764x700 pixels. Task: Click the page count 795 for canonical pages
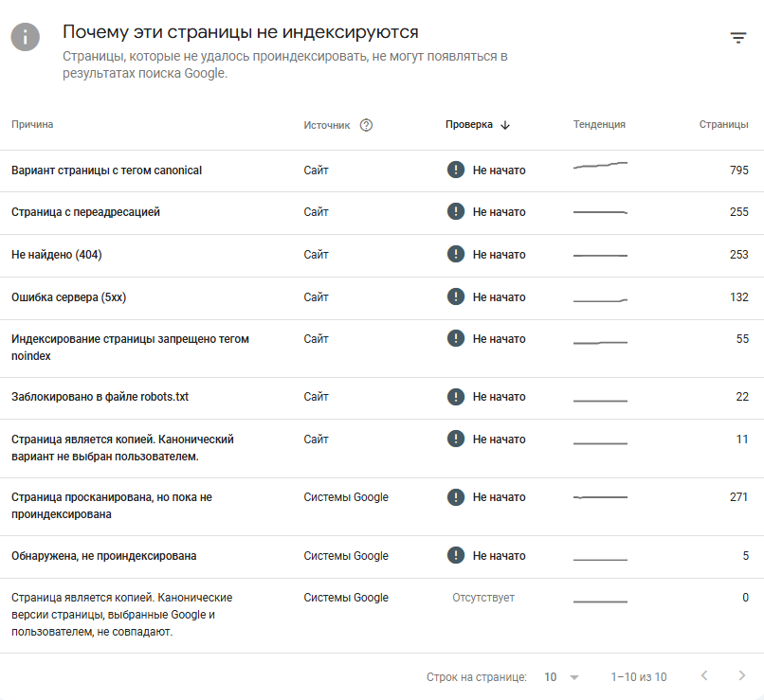click(738, 170)
